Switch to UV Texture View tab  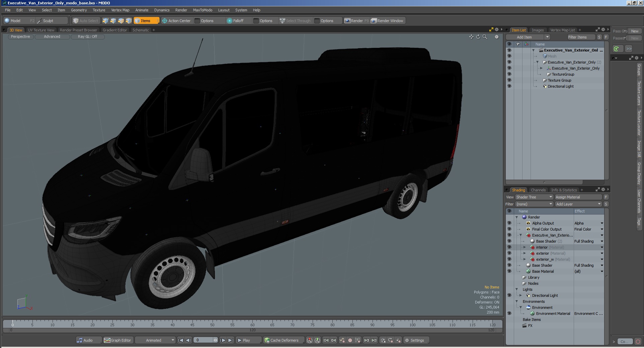click(x=41, y=30)
